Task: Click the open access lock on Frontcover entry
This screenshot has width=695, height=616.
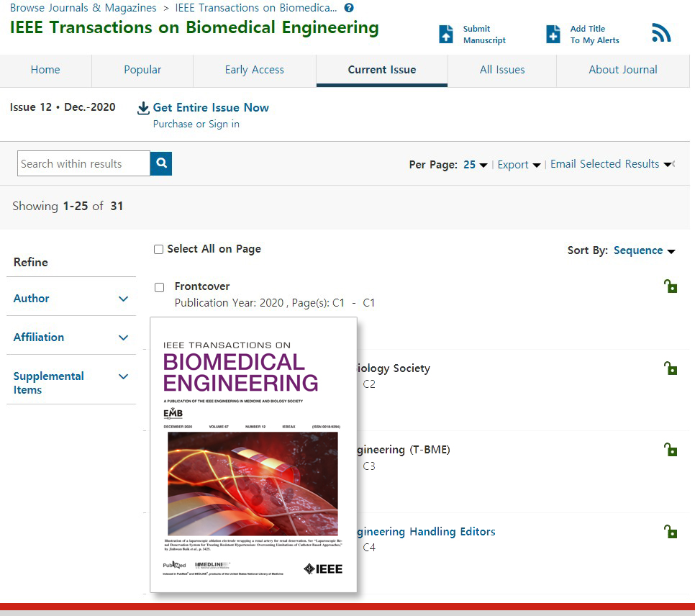Action: [x=671, y=286]
